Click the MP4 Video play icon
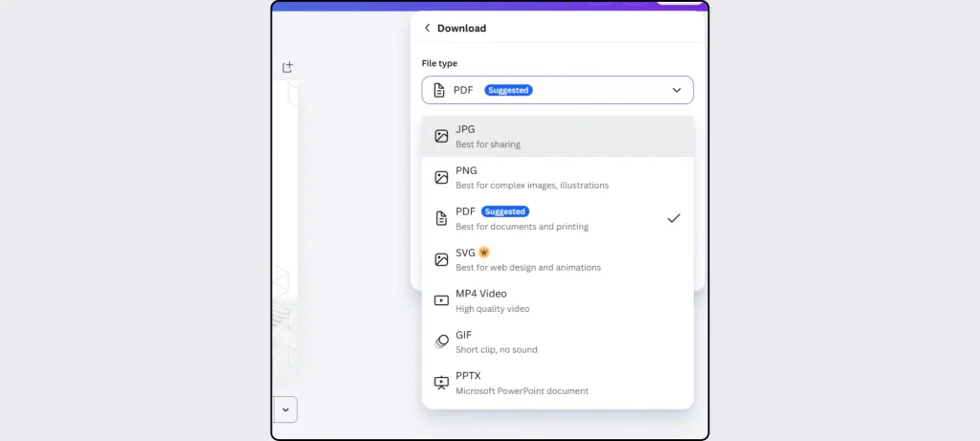This screenshot has height=441, width=980. [x=441, y=300]
